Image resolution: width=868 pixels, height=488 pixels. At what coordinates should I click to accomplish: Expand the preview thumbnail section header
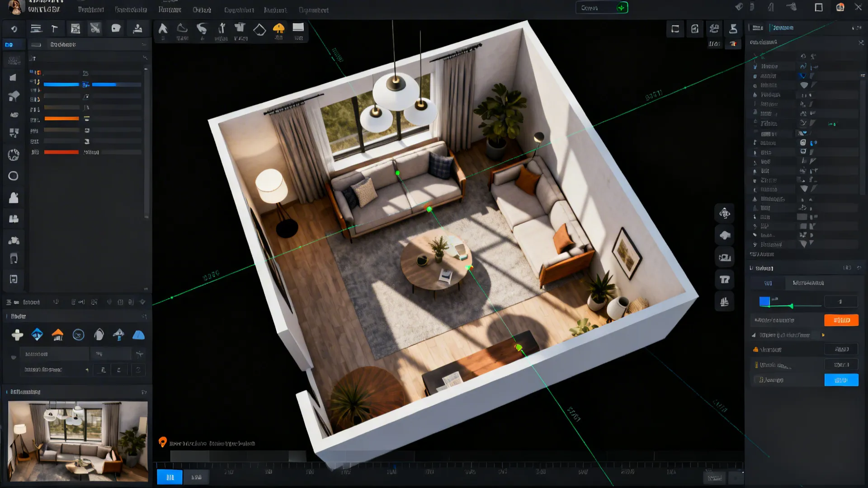click(144, 392)
